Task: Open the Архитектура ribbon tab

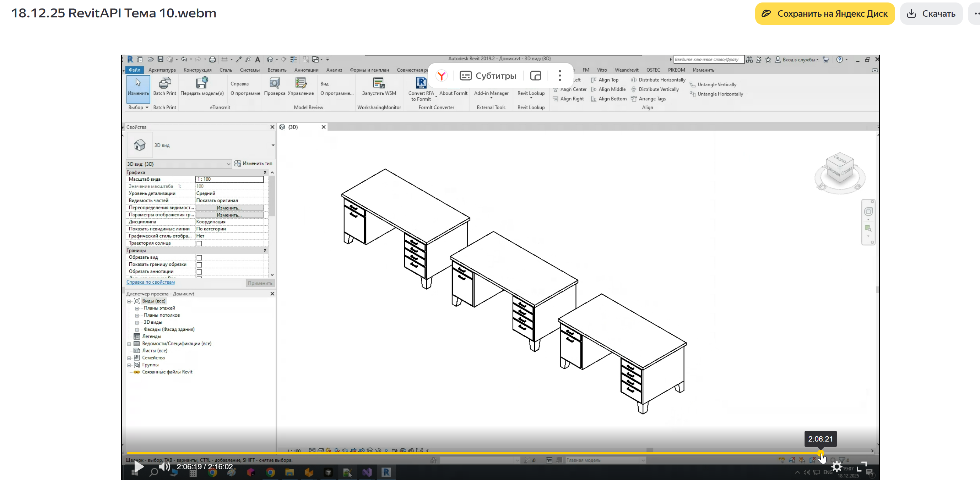Action: click(162, 70)
